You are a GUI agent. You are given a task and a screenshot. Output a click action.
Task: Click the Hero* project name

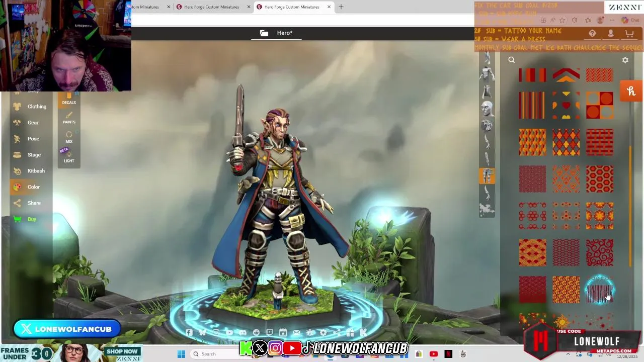(285, 33)
